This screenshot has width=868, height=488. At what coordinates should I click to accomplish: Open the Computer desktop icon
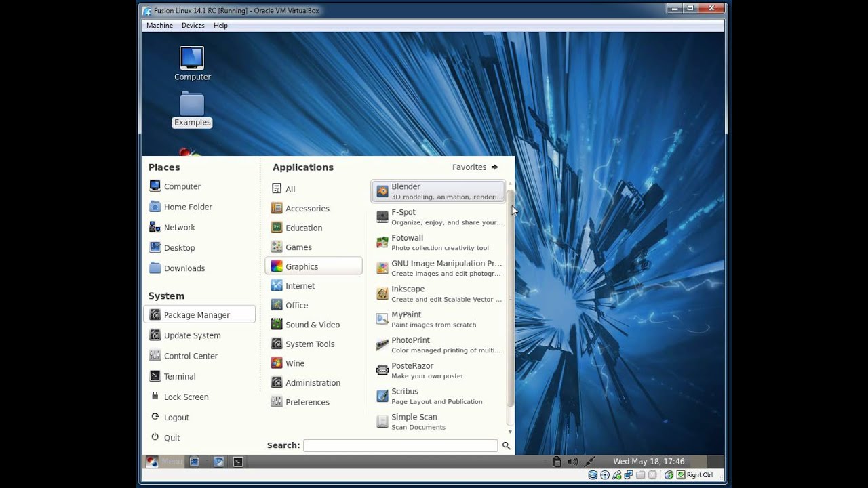(x=192, y=64)
